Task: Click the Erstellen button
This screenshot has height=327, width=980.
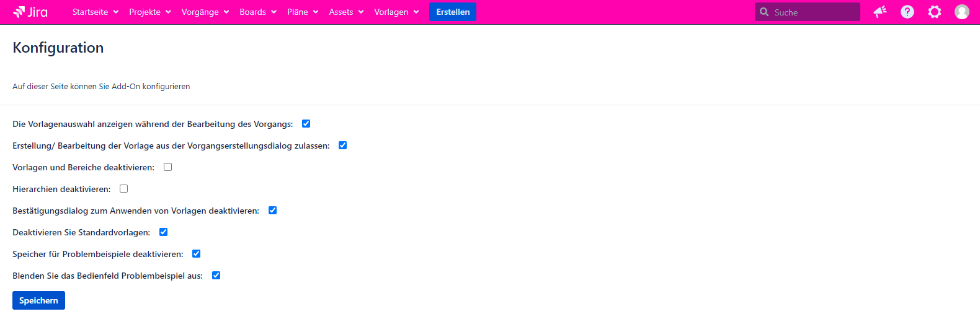Action: 453,12
